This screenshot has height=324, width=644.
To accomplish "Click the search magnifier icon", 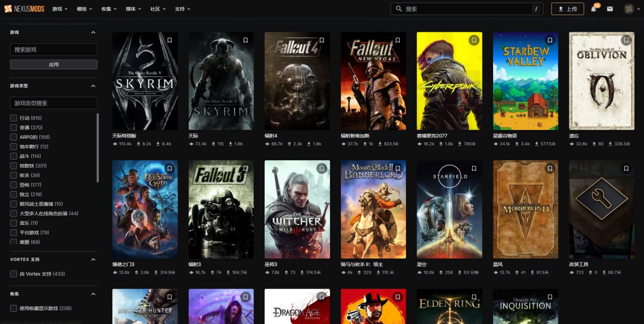I will pos(399,9).
